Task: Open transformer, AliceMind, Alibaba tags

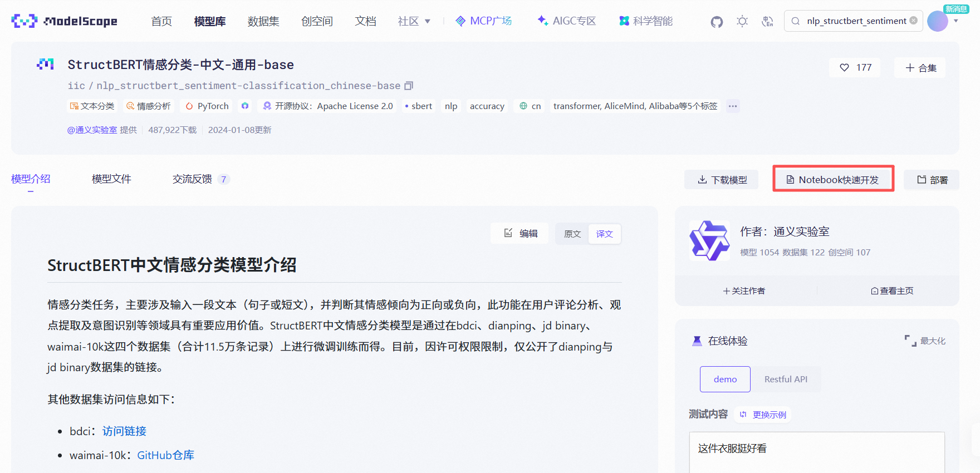Action: pos(635,106)
